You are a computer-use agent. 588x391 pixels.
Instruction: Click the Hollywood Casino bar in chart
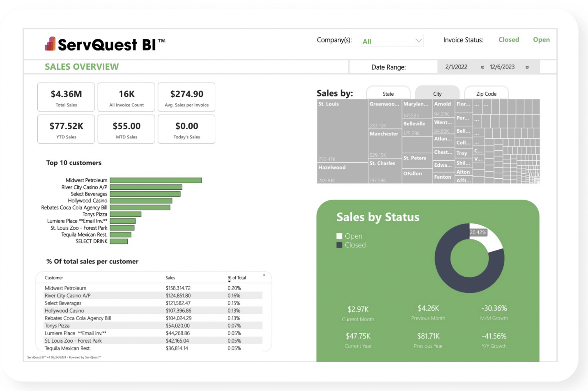coord(141,201)
